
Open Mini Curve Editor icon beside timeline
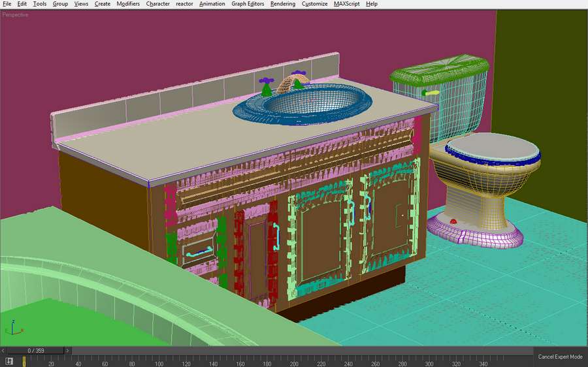click(9, 360)
